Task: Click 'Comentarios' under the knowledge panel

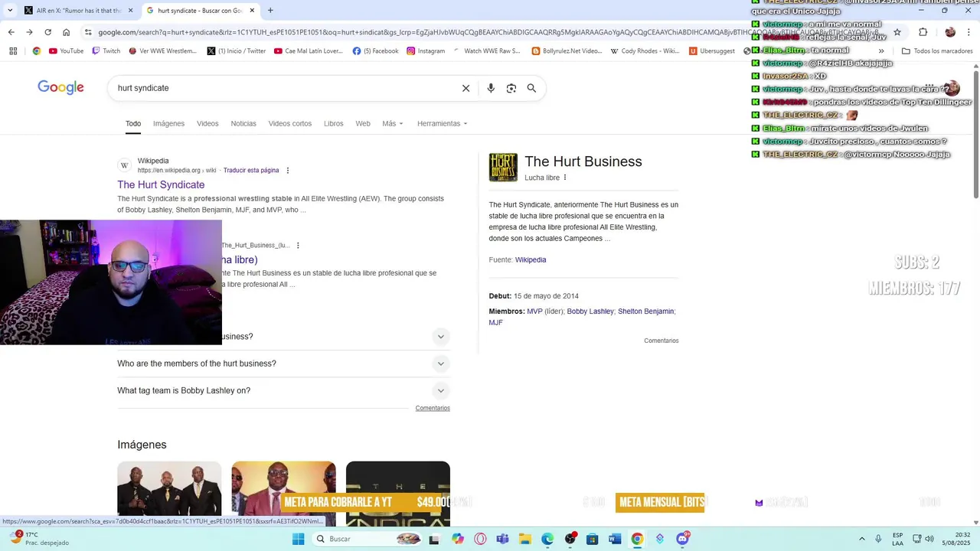Action: [x=661, y=341]
